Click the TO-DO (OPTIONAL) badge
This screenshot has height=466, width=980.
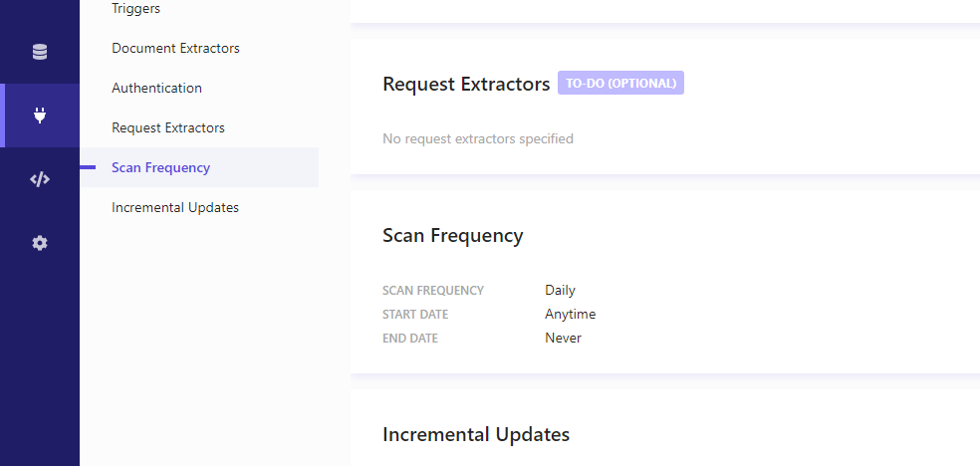620,83
